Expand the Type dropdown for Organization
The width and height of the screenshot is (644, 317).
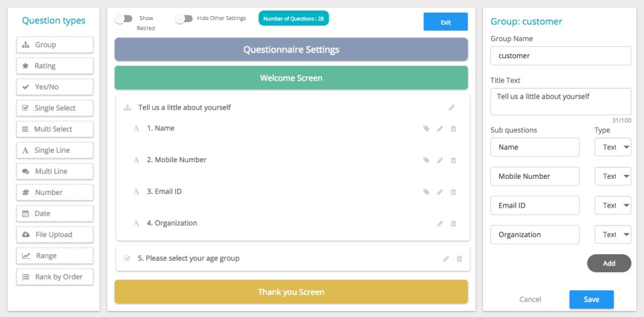(x=612, y=235)
